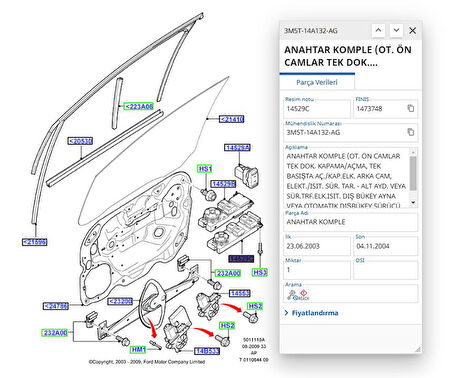Go to next part with down arrow

396,30
